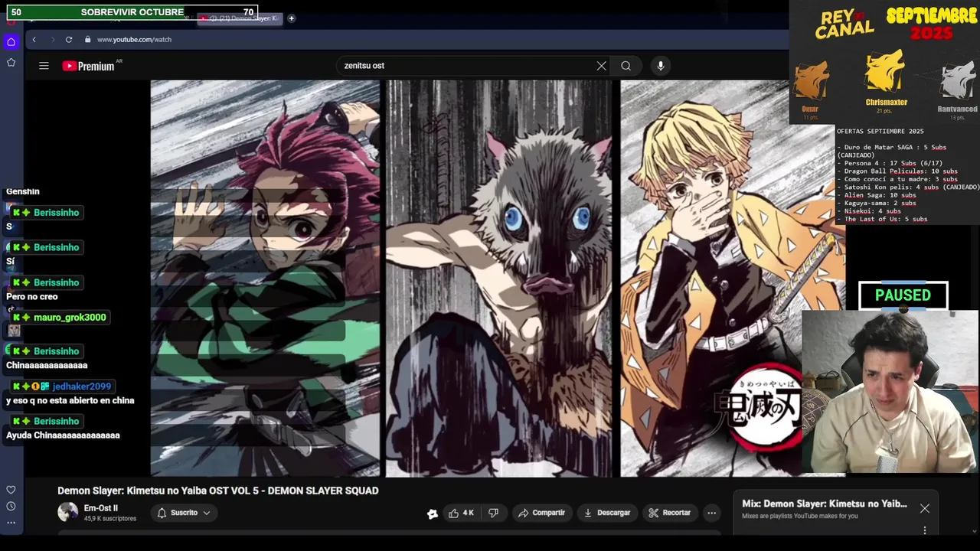
Task: Click the video title 'Demon Slayer: Kimetsu no Yaiba OST VOL 5'
Action: pyautogui.click(x=218, y=491)
